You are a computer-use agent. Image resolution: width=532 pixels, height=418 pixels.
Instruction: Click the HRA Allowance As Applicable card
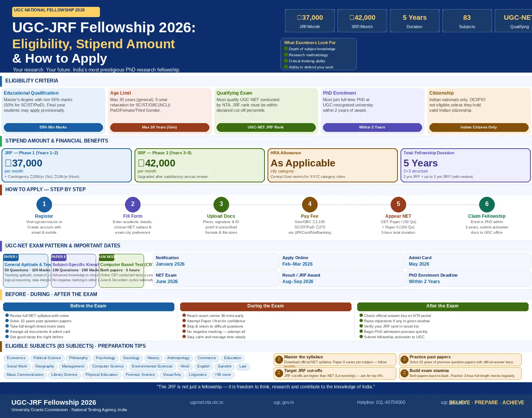click(332, 165)
